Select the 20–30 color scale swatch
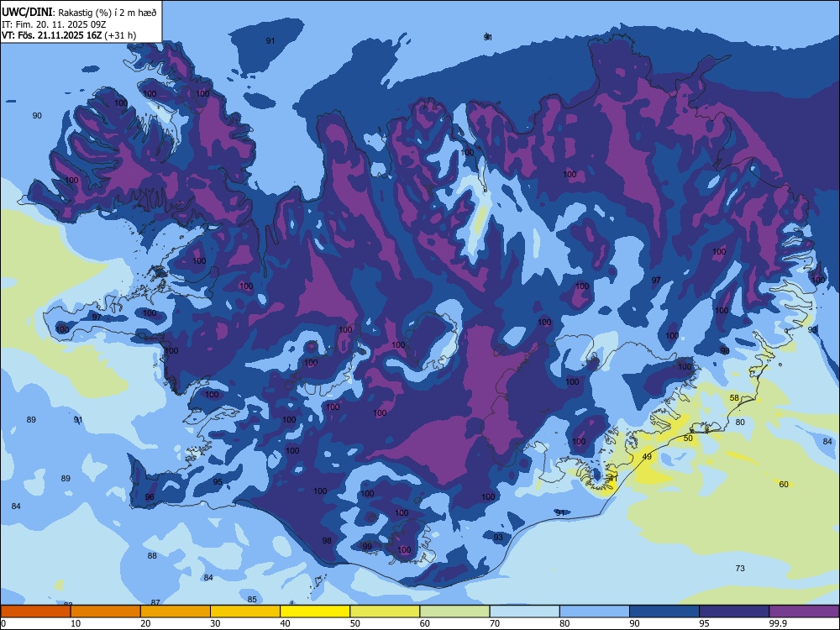 pos(176,612)
